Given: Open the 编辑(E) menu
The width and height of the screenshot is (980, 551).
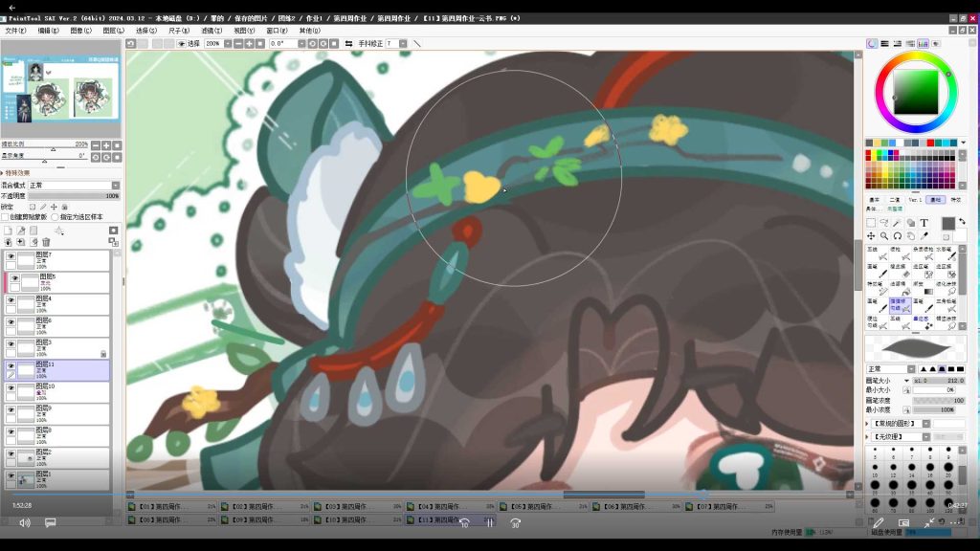Looking at the screenshot, I should (48, 30).
